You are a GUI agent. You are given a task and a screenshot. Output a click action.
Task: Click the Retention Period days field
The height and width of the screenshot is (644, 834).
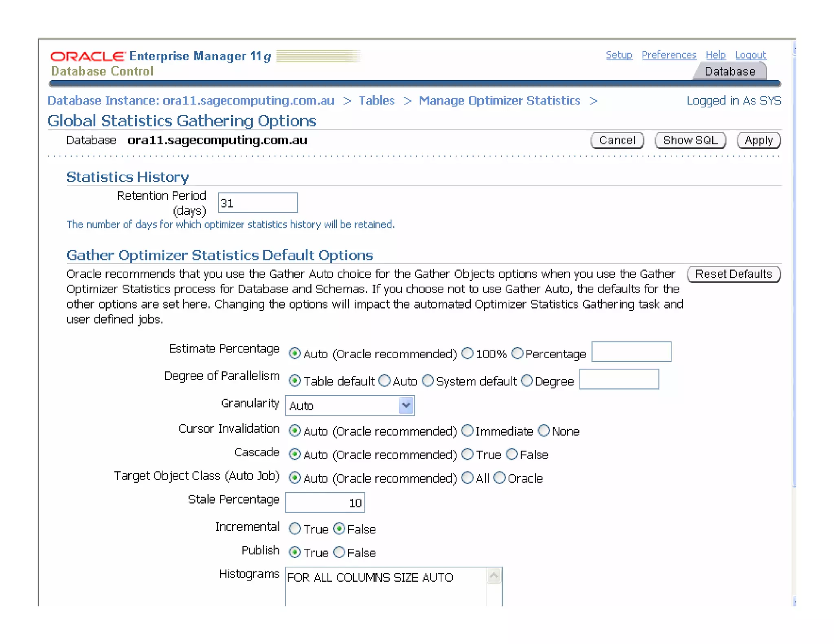point(258,203)
